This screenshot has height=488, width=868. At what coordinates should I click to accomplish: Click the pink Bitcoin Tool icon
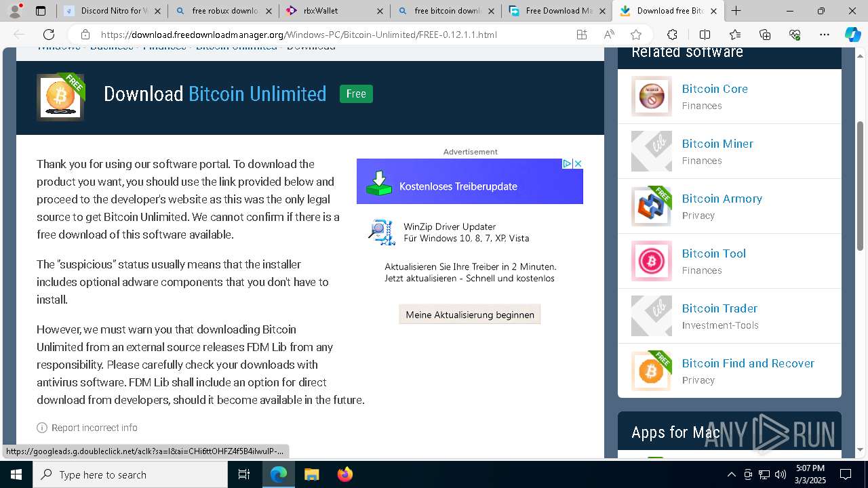click(652, 261)
